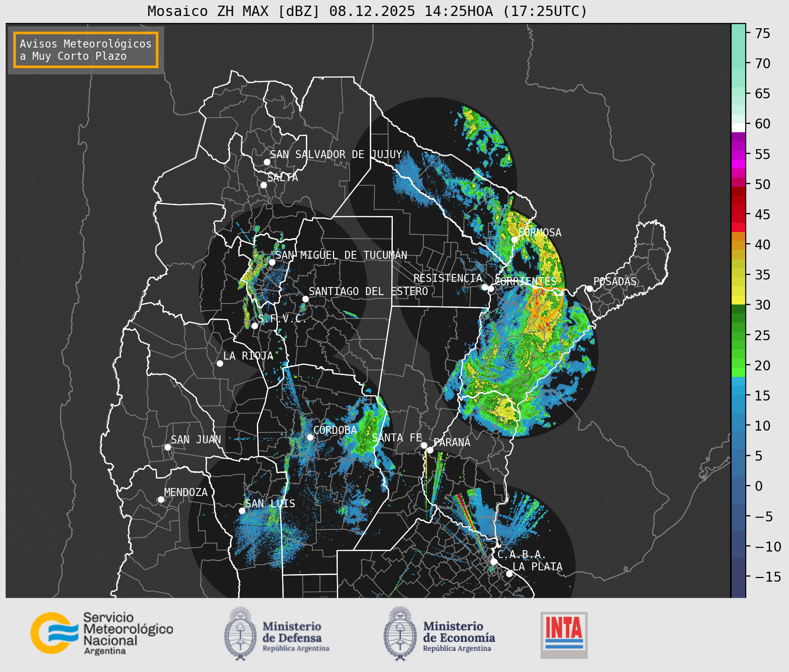Click the San Juan city marker dot

167,447
